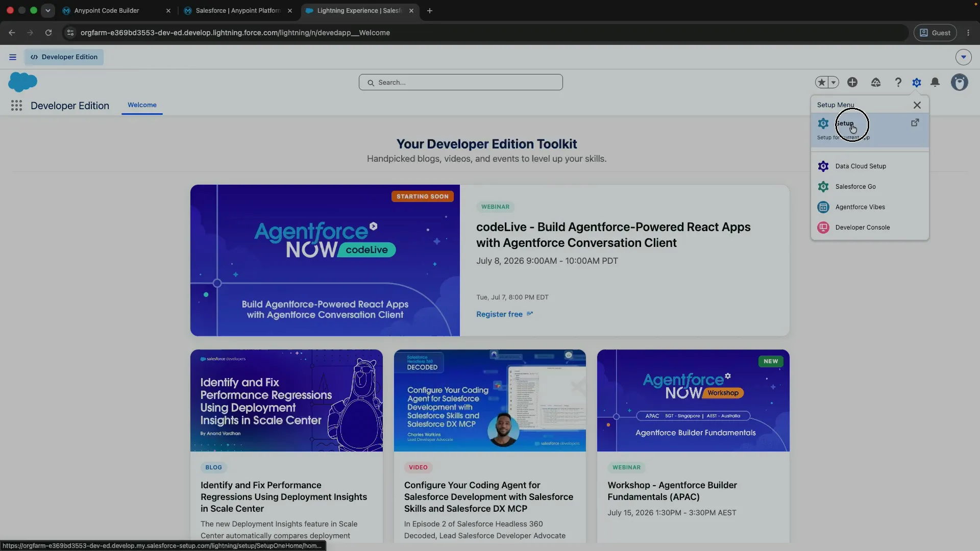The height and width of the screenshot is (551, 980).
Task: Click the Favorites star icon
Action: 821,82
